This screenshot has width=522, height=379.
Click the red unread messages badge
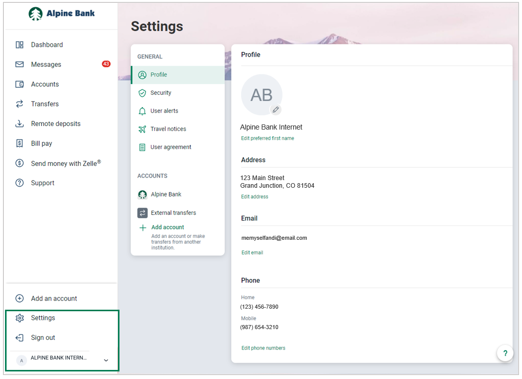point(106,64)
